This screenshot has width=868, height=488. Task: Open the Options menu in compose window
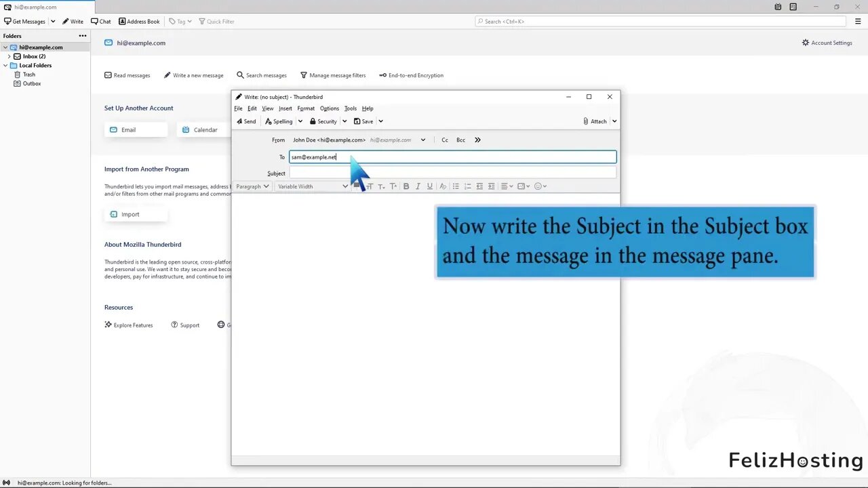330,108
